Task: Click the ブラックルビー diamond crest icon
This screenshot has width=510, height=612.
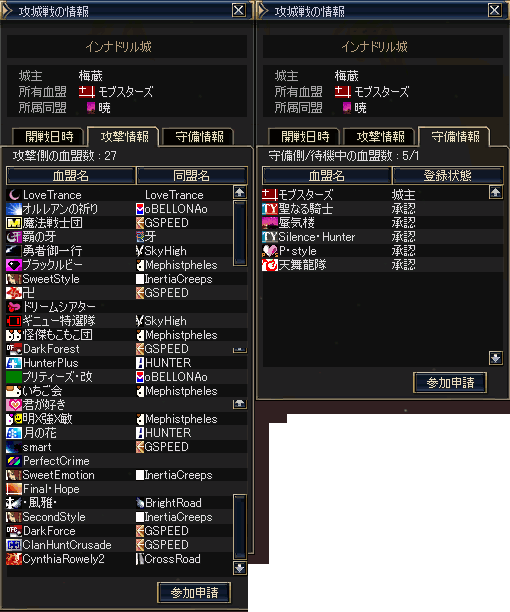Action: click(14, 265)
